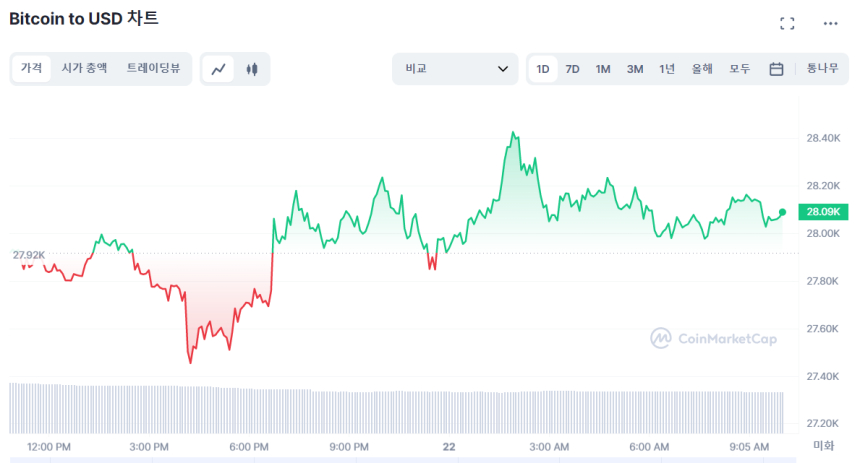Open the calendar date picker icon
The width and height of the screenshot is (860, 463).
776,69
